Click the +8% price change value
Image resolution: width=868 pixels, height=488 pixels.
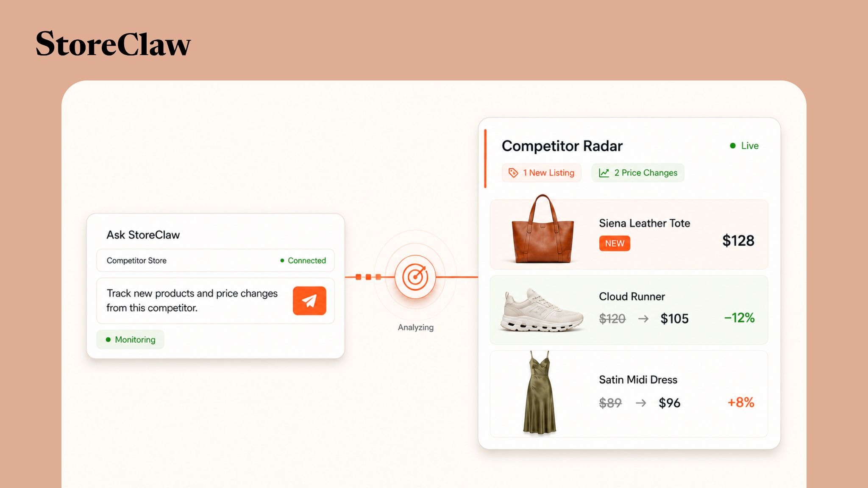[x=741, y=402]
